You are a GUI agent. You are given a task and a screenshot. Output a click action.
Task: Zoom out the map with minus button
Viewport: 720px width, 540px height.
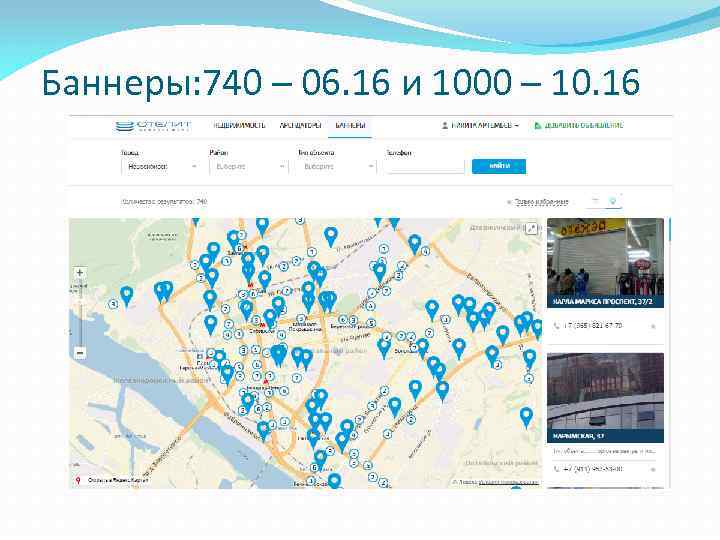click(80, 353)
